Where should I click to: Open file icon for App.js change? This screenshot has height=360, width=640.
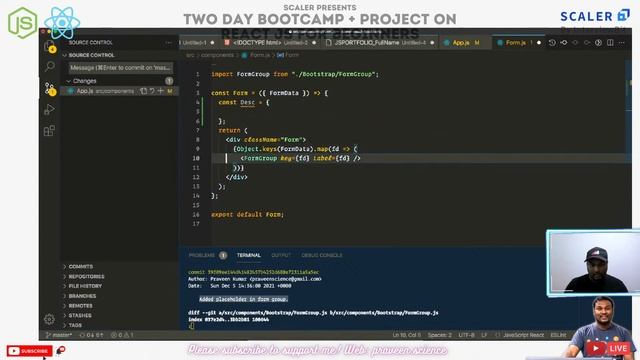point(144,91)
